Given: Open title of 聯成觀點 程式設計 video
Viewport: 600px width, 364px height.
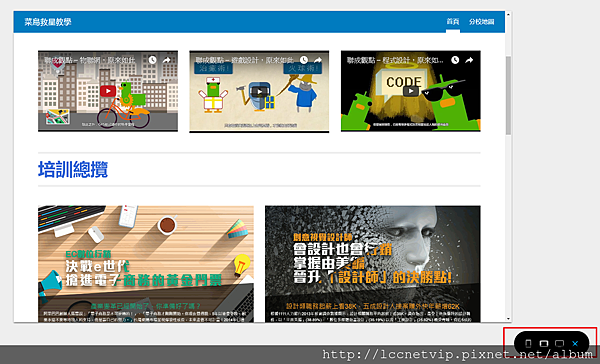Looking at the screenshot, I should (x=395, y=60).
